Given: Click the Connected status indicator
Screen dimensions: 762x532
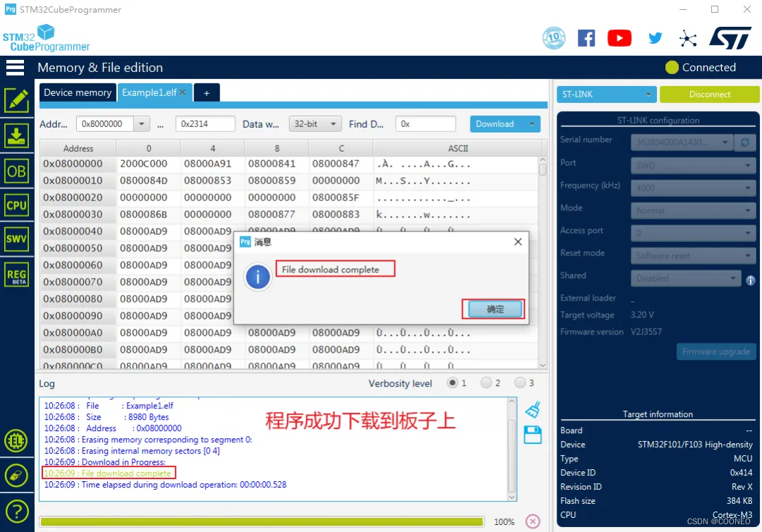Looking at the screenshot, I should (x=701, y=68).
